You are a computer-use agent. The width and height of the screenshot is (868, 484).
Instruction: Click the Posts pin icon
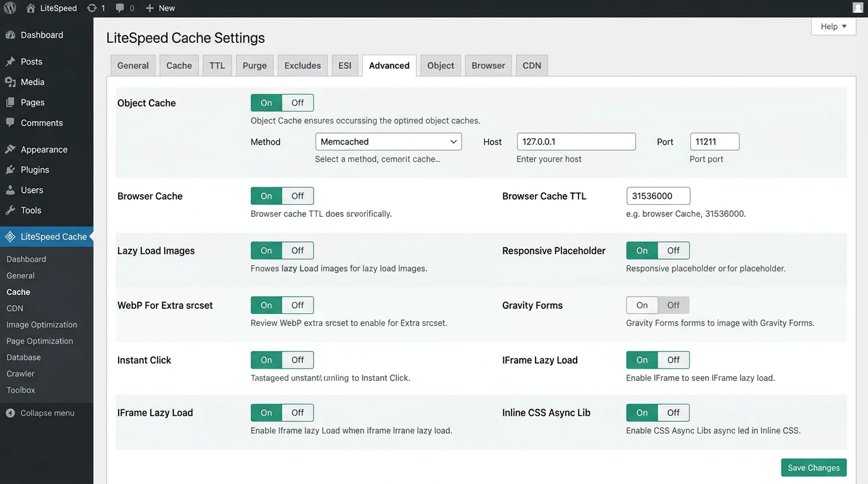10,62
